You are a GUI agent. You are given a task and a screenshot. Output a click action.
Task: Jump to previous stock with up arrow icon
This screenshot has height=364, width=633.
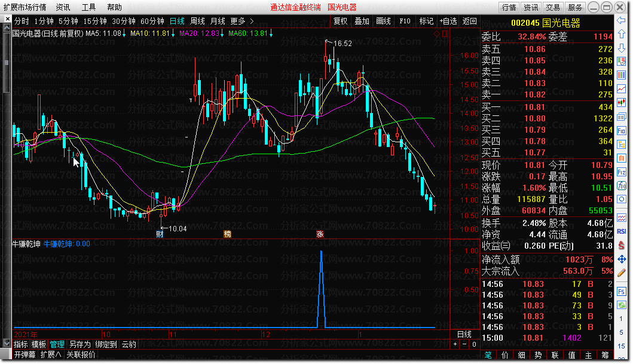point(621,34)
